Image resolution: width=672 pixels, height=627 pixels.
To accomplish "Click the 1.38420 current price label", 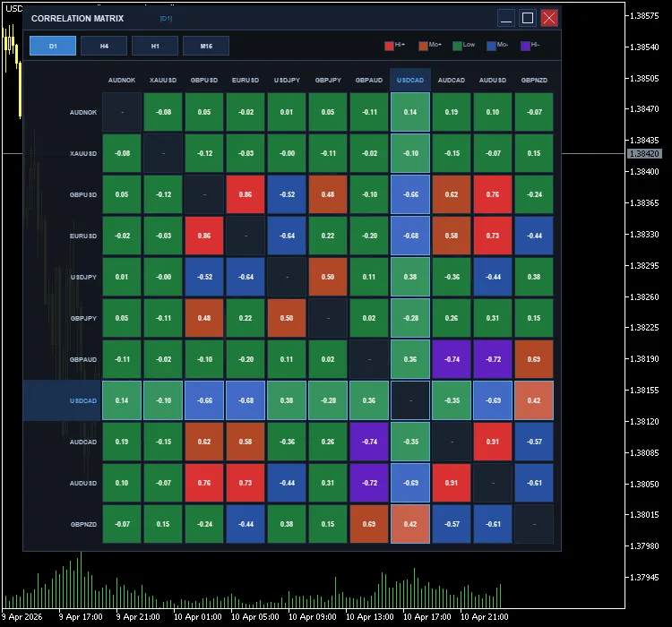I will (x=644, y=153).
